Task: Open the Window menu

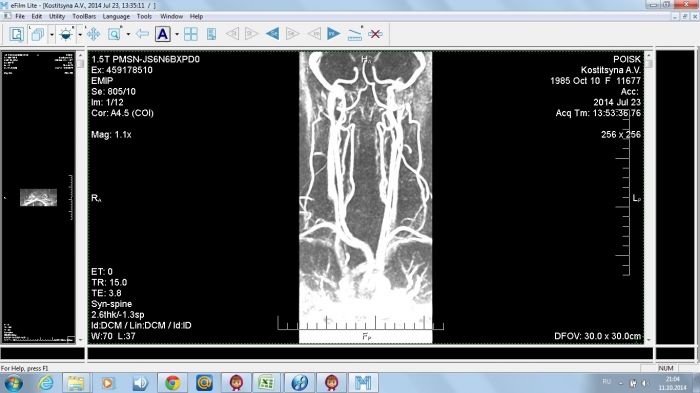Action: pos(171,17)
